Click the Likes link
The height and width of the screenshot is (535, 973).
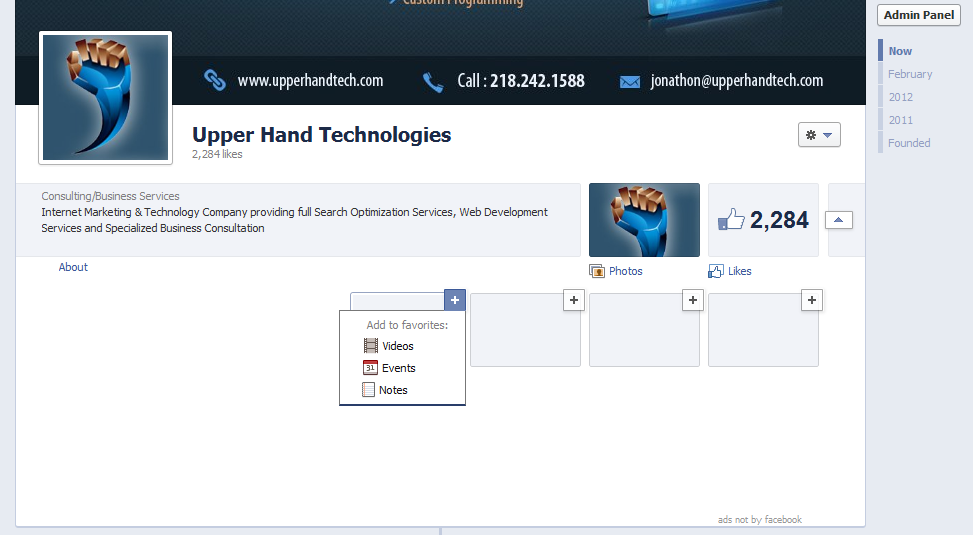pyautogui.click(x=739, y=271)
